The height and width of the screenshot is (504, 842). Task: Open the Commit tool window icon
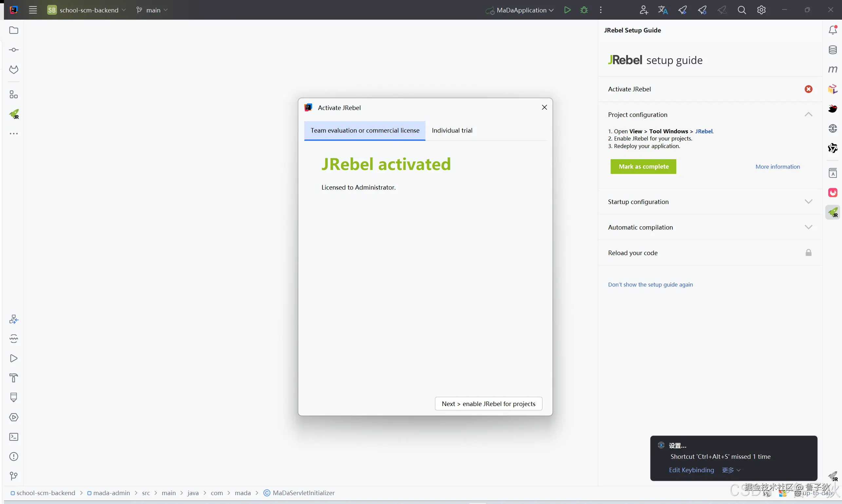pyautogui.click(x=13, y=50)
